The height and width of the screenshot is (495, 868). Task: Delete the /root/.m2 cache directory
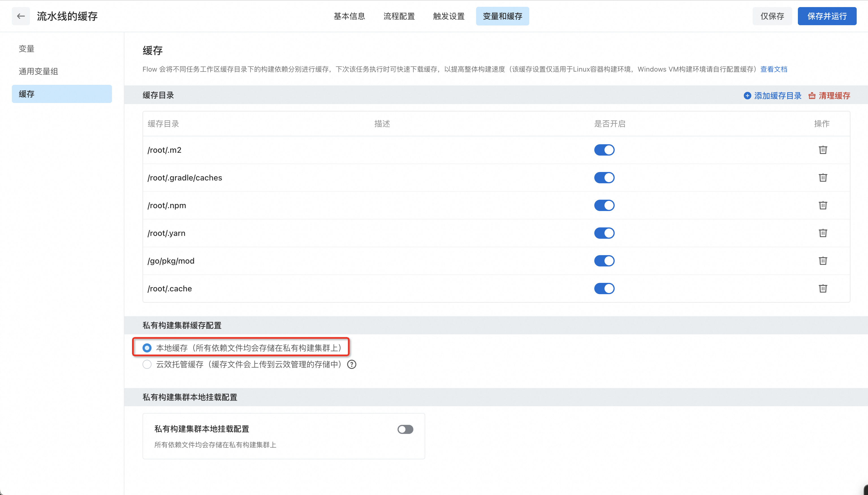822,150
